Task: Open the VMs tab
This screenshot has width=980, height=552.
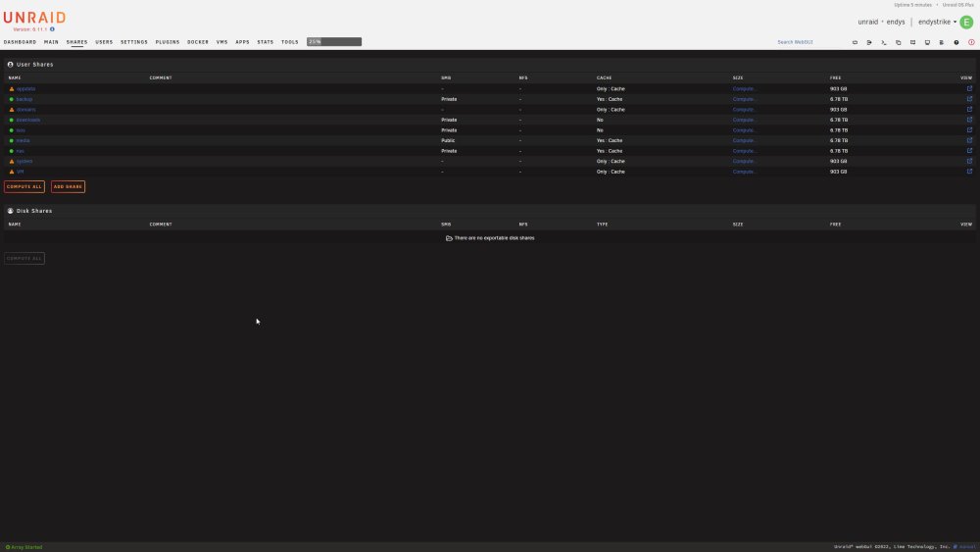Action: [x=221, y=42]
